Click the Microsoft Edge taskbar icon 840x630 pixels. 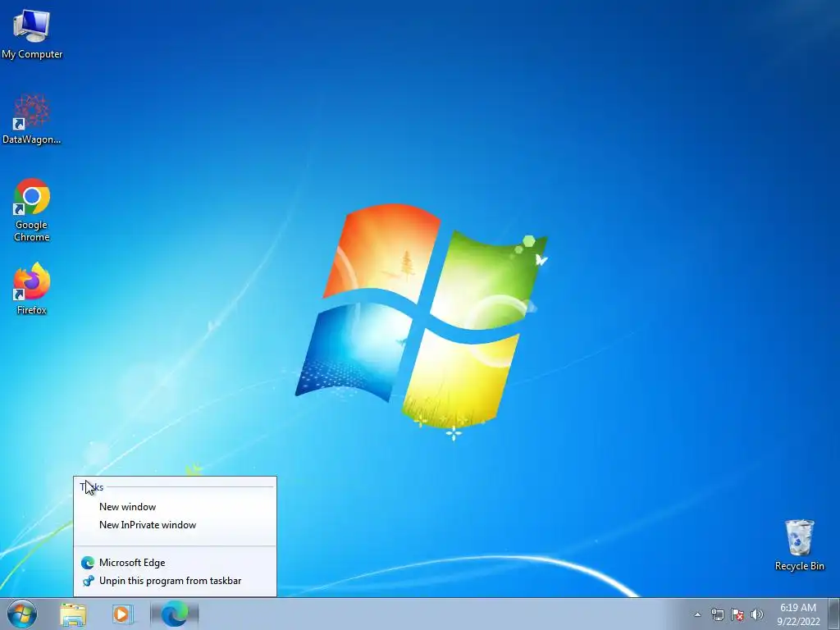pos(175,614)
